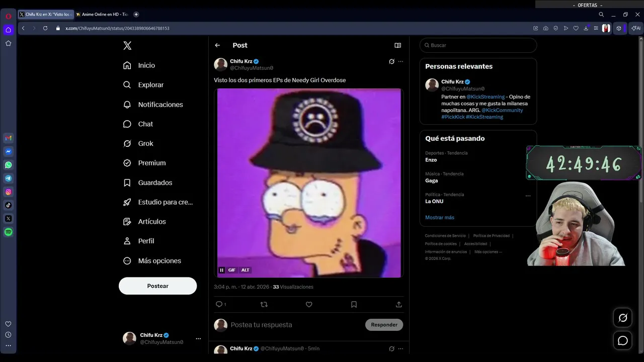Open Spotify in Opera sidebar

coord(9,232)
